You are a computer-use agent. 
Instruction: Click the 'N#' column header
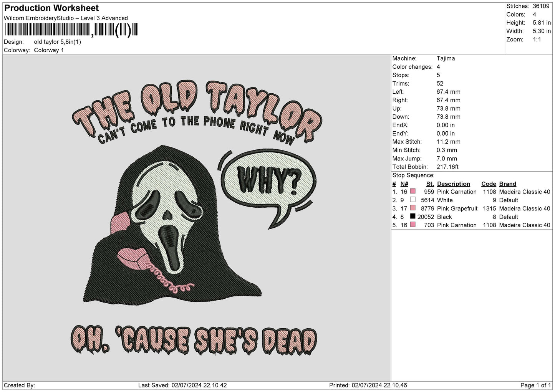pos(404,184)
